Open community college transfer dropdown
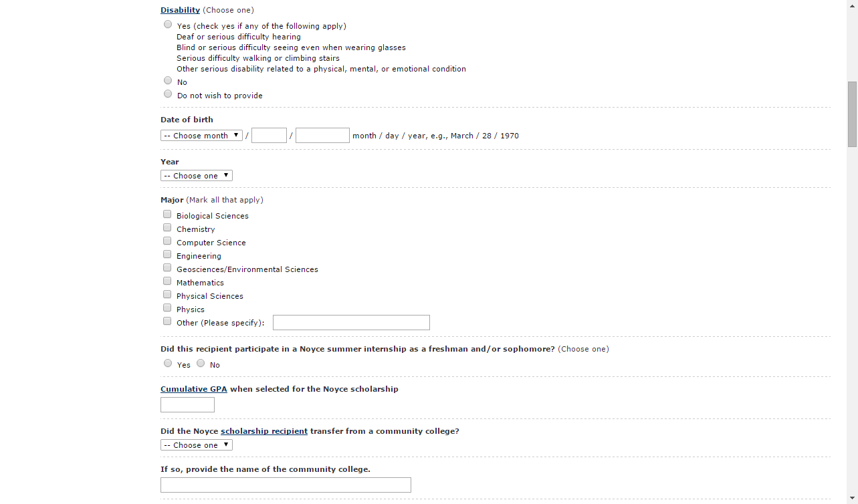This screenshot has width=858, height=504. point(197,445)
